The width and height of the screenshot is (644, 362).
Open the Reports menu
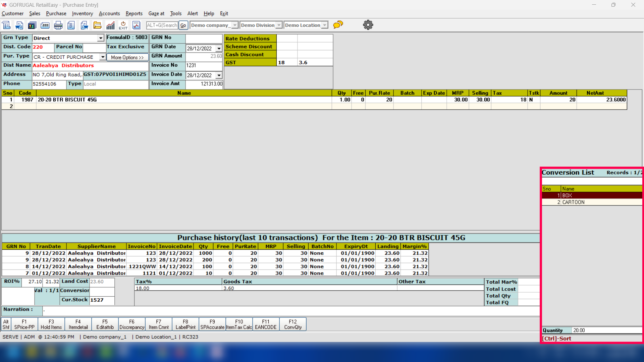click(x=134, y=13)
